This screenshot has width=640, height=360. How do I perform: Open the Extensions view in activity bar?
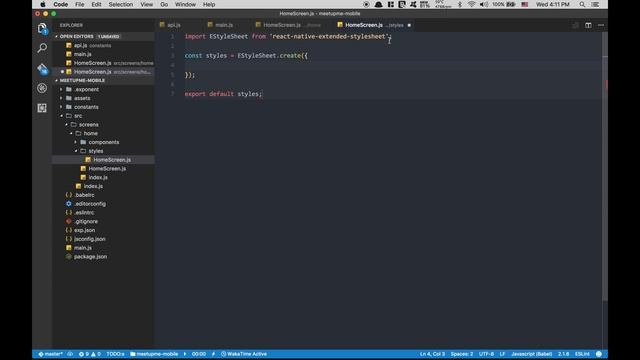coord(42,108)
